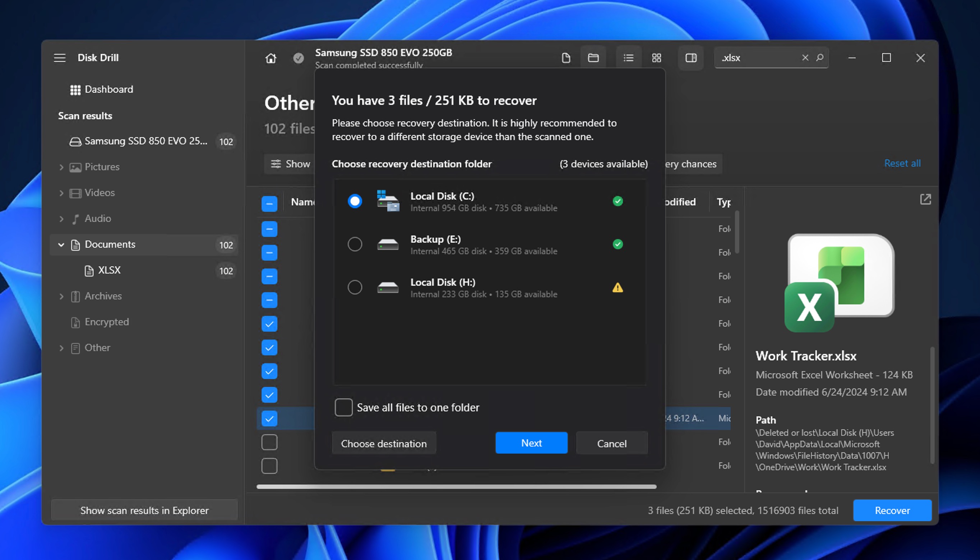Switch to files view document icon

566,58
